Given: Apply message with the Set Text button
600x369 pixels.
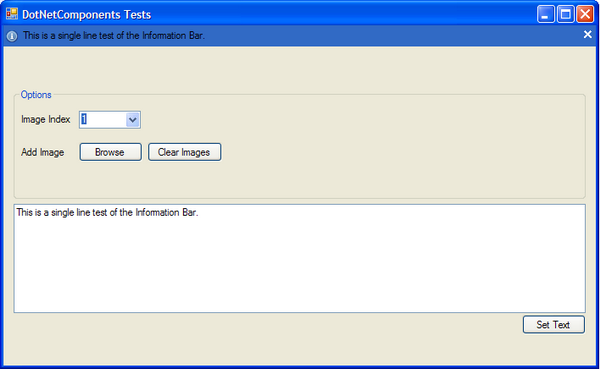Looking at the screenshot, I should tap(553, 325).
